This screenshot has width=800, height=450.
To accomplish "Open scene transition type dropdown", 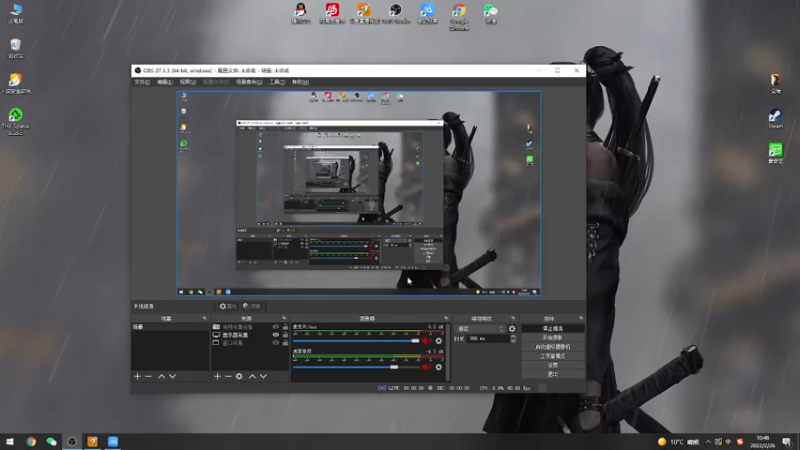I will point(480,329).
